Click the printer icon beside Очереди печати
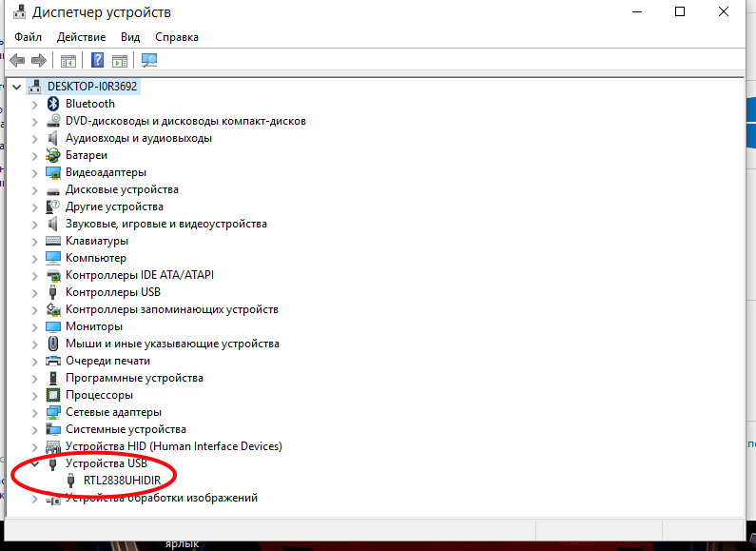 coord(53,361)
